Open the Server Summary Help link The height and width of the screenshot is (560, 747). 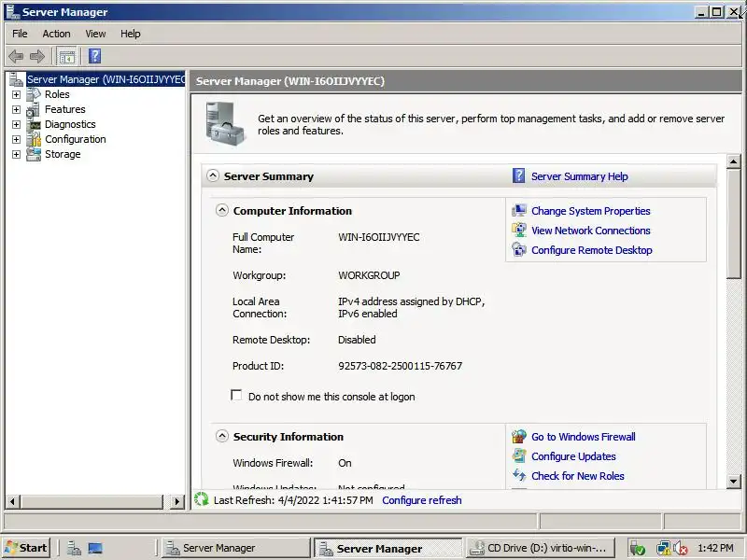(x=579, y=176)
